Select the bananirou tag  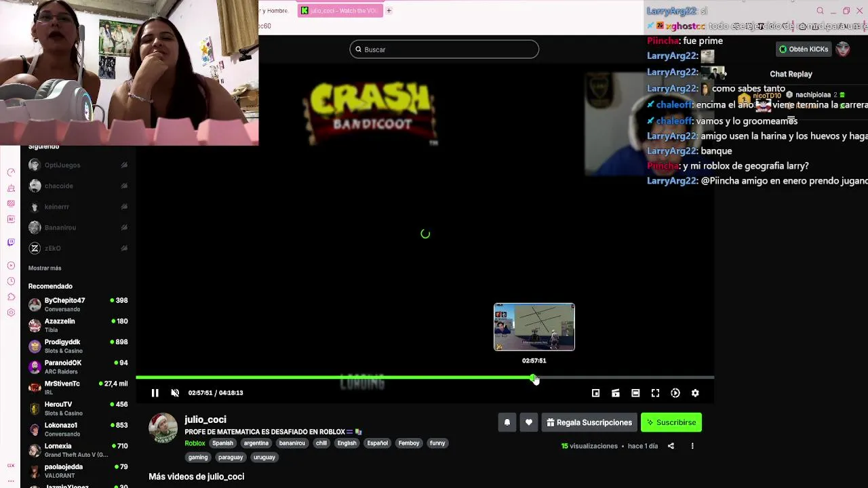(x=292, y=443)
